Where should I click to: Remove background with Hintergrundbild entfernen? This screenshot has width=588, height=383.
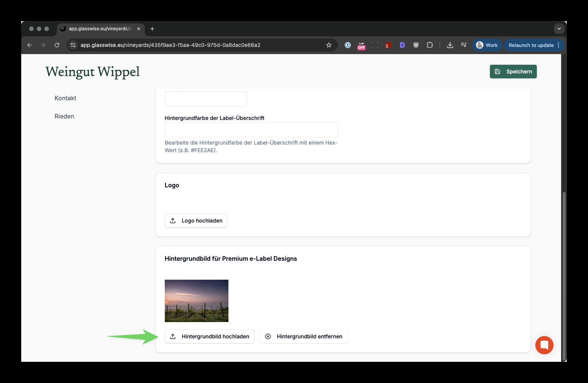point(303,336)
